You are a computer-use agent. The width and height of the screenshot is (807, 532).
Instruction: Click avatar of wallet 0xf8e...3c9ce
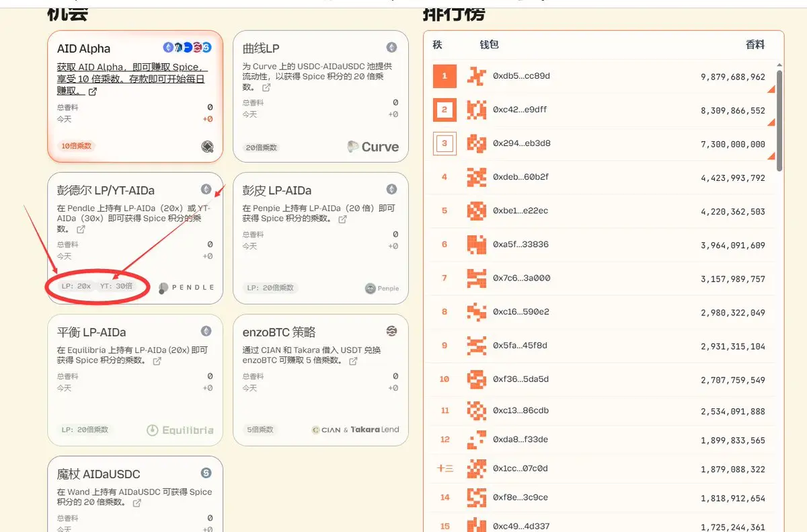[476, 497]
